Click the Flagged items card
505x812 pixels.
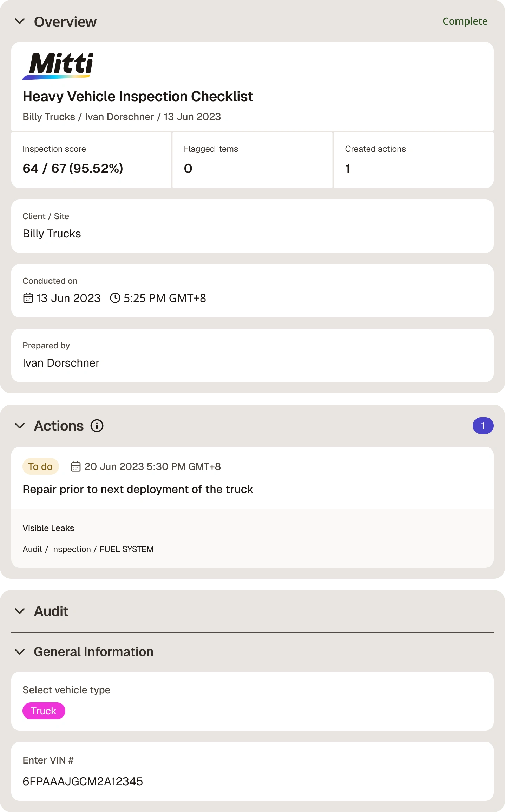tap(252, 160)
